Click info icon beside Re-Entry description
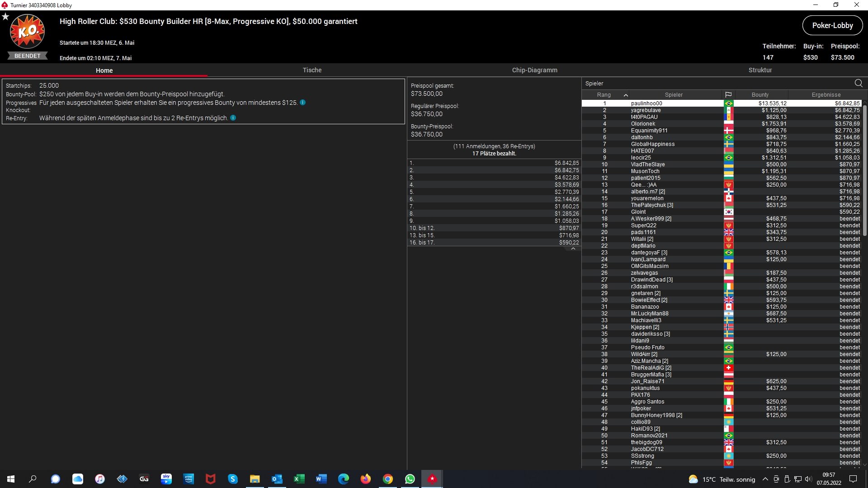868x488 pixels. pos(233,118)
